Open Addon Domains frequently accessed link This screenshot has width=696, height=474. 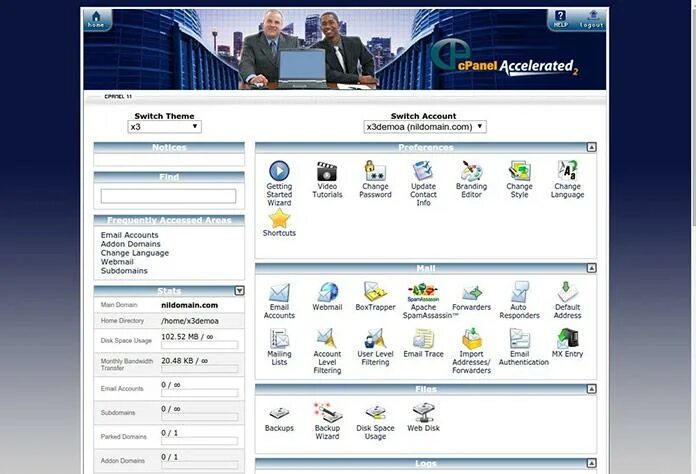pyautogui.click(x=130, y=244)
